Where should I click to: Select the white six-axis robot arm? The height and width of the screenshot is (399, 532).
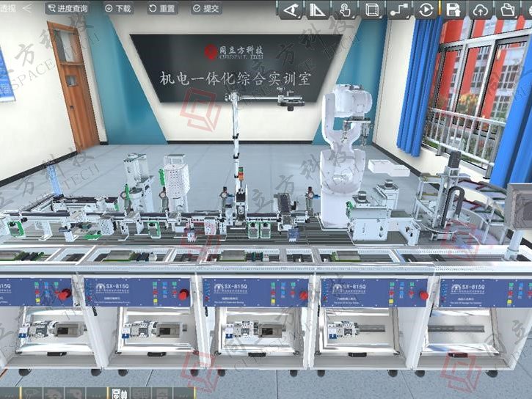click(x=343, y=147)
